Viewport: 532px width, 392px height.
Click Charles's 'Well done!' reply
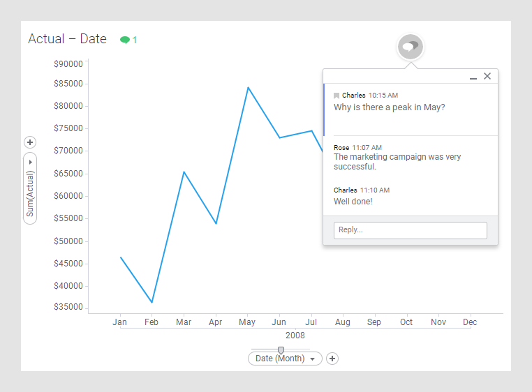[x=353, y=202]
